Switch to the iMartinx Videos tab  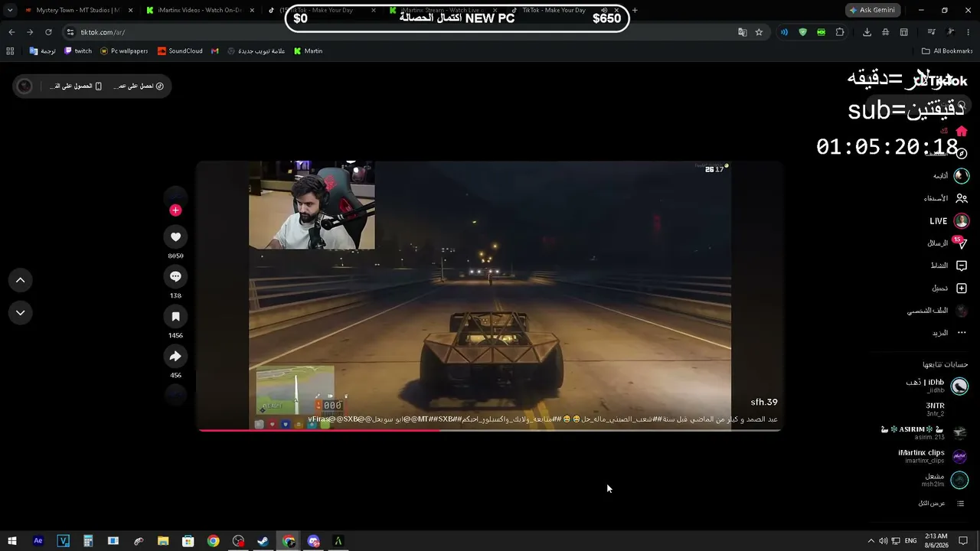pyautogui.click(x=200, y=10)
